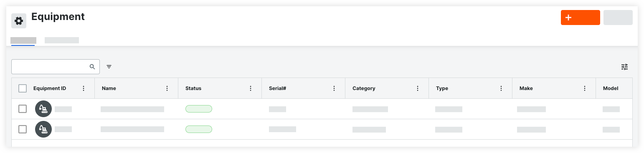644x153 pixels.
Task: Open the filter icon next to search
Action: [109, 67]
